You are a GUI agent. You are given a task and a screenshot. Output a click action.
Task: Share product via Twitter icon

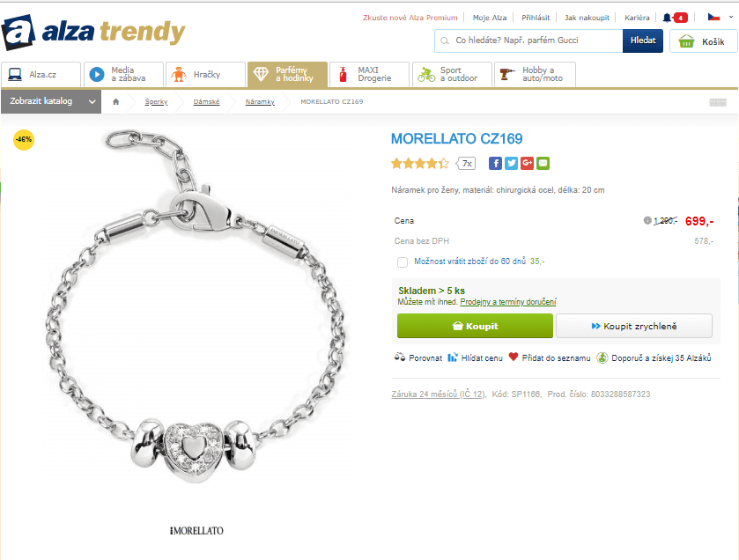tap(512, 164)
